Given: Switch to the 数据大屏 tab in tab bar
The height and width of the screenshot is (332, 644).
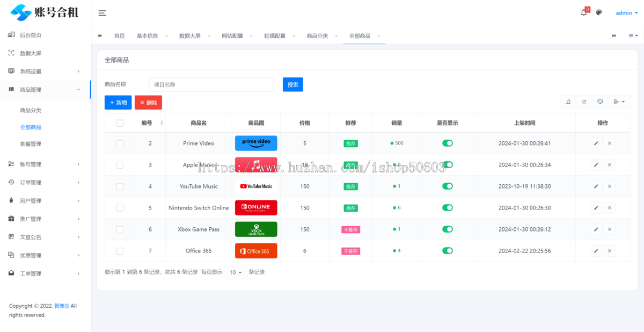Looking at the screenshot, I should tap(190, 36).
